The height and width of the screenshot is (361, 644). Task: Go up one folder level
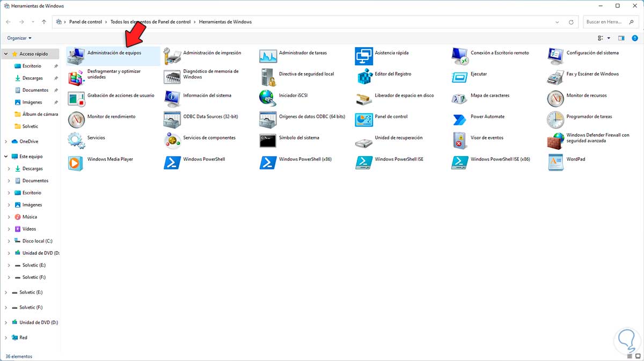point(44,22)
